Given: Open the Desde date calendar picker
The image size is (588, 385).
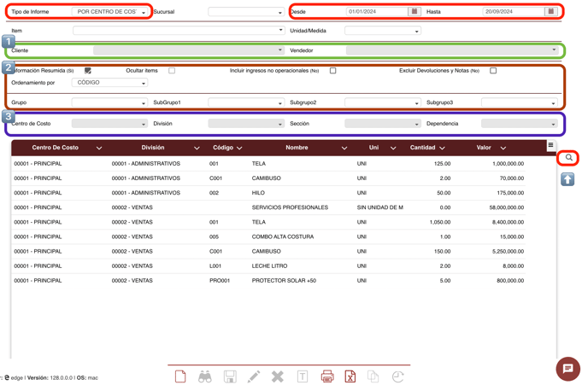Looking at the screenshot, I should click(414, 12).
